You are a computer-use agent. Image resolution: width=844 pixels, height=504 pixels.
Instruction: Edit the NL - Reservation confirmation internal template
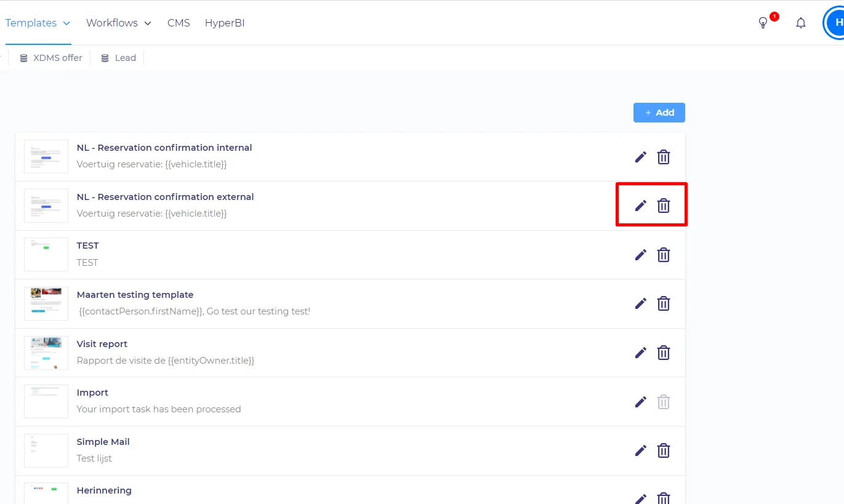tap(641, 157)
